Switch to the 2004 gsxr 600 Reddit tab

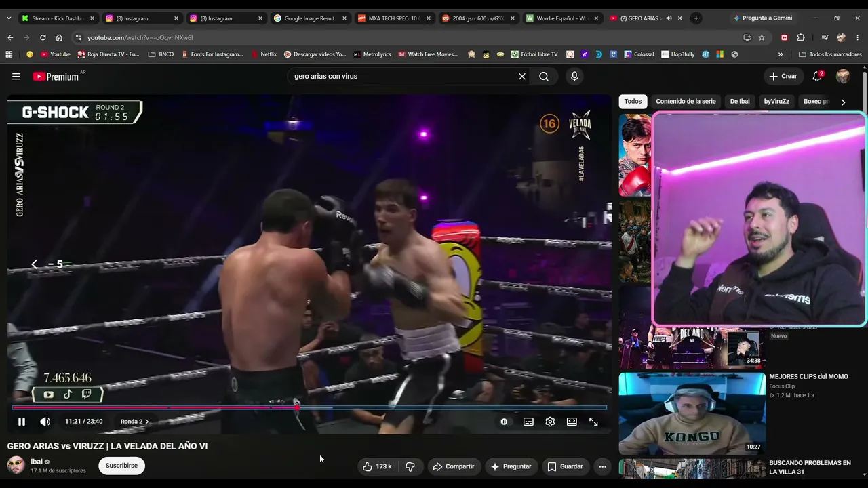coord(477,18)
